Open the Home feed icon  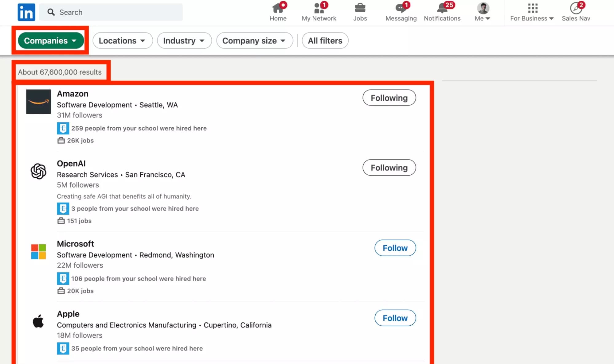click(x=278, y=11)
